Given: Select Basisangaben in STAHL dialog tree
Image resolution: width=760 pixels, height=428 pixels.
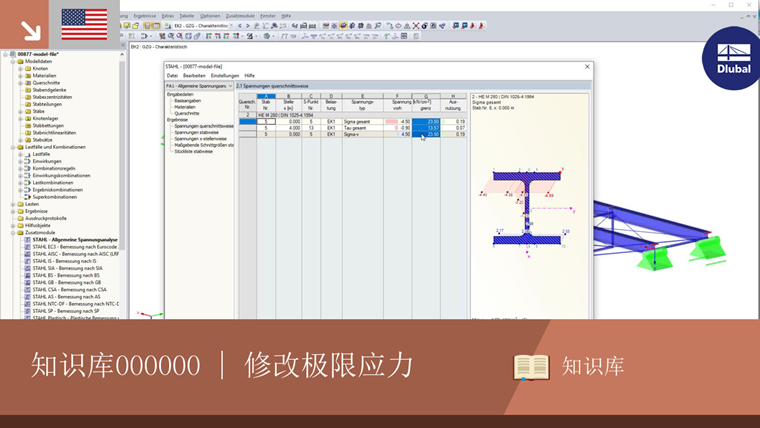Looking at the screenshot, I should pyautogui.click(x=188, y=101).
